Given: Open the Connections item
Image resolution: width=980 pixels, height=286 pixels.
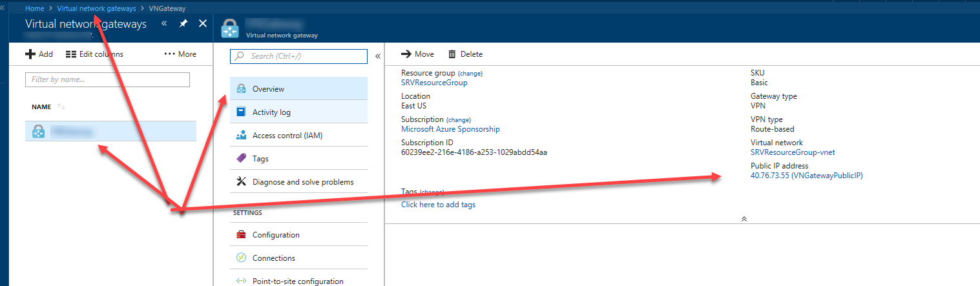Looking at the screenshot, I should pyautogui.click(x=273, y=258).
